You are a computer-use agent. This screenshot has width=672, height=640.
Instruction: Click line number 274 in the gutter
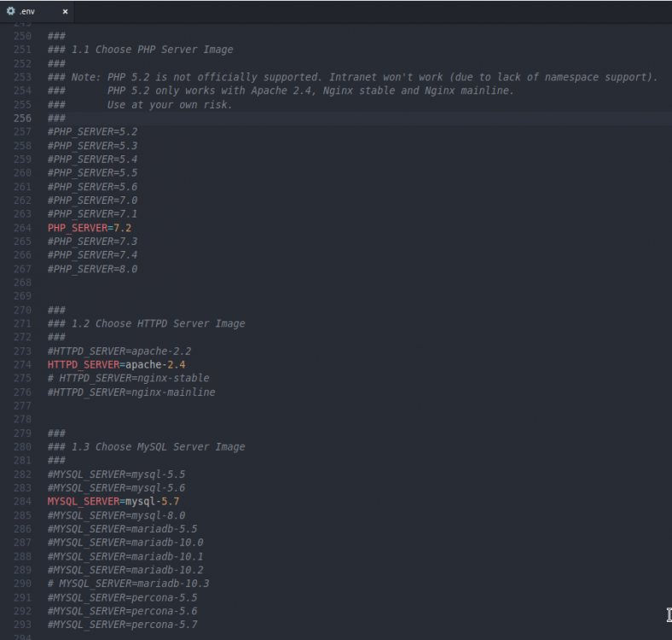point(22,364)
